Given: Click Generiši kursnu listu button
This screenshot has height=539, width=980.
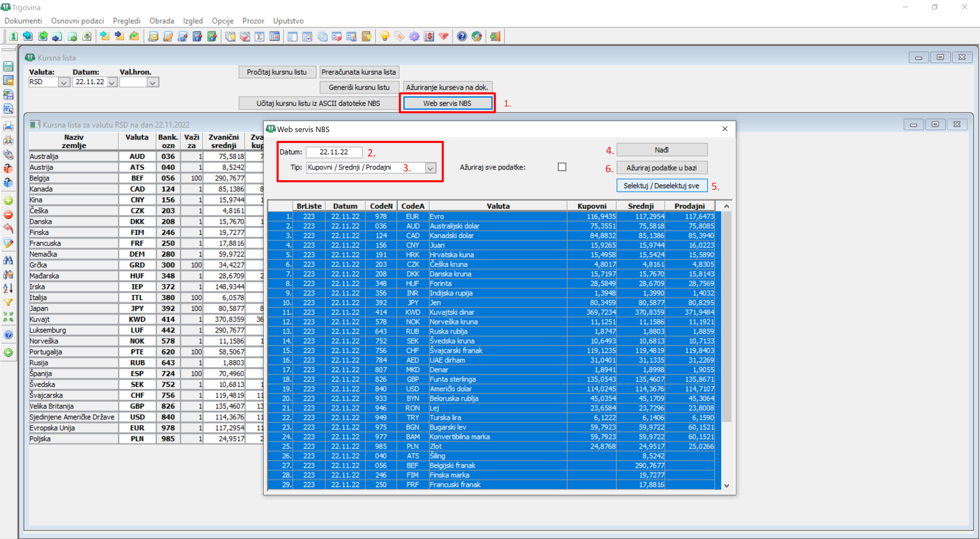Looking at the screenshot, I should click(x=359, y=87).
